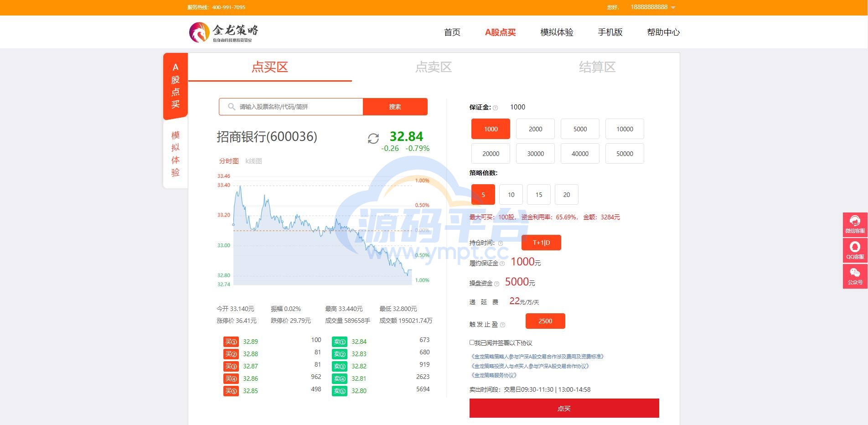Click the stock price refresh icon
Screen dimensions: 868x425
(373, 139)
